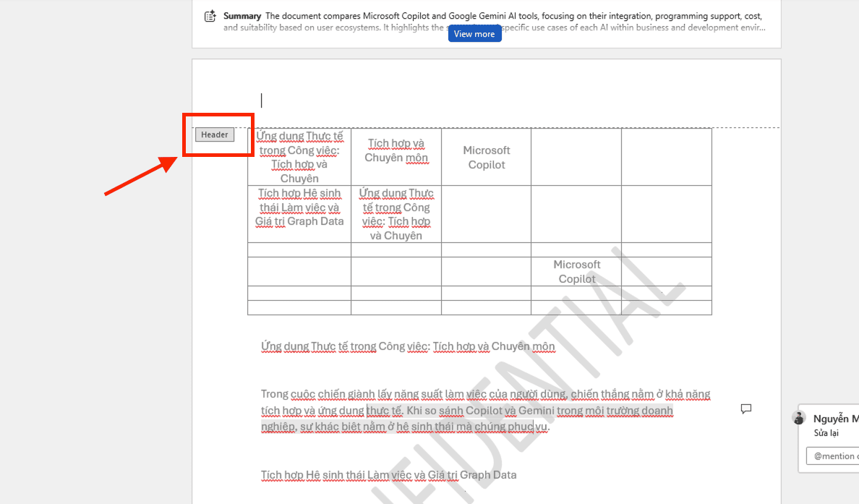Select the heading 'Ứng dụng Thực tế trong Công việc'

pos(408,346)
